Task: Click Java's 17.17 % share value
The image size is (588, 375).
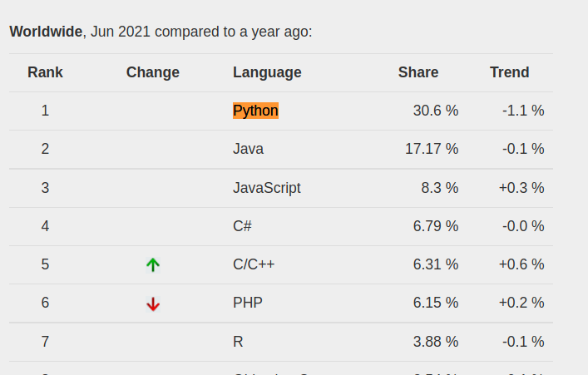Action: point(432,149)
